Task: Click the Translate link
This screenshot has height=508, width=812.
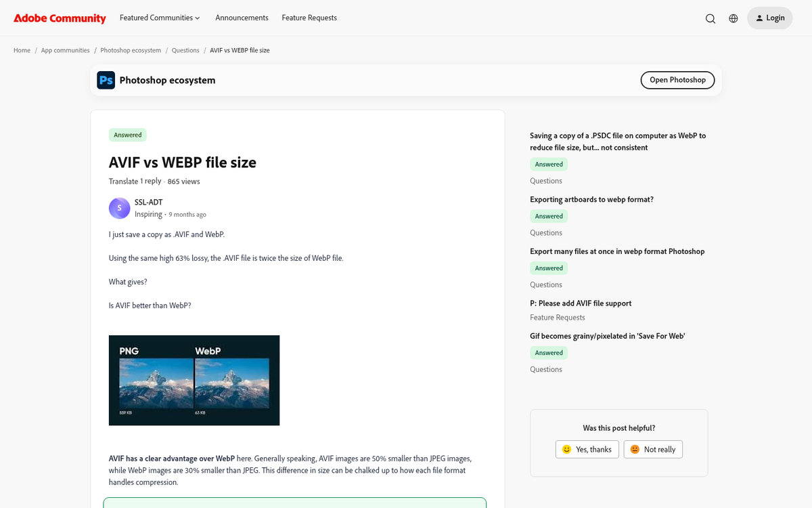Action: (x=122, y=181)
